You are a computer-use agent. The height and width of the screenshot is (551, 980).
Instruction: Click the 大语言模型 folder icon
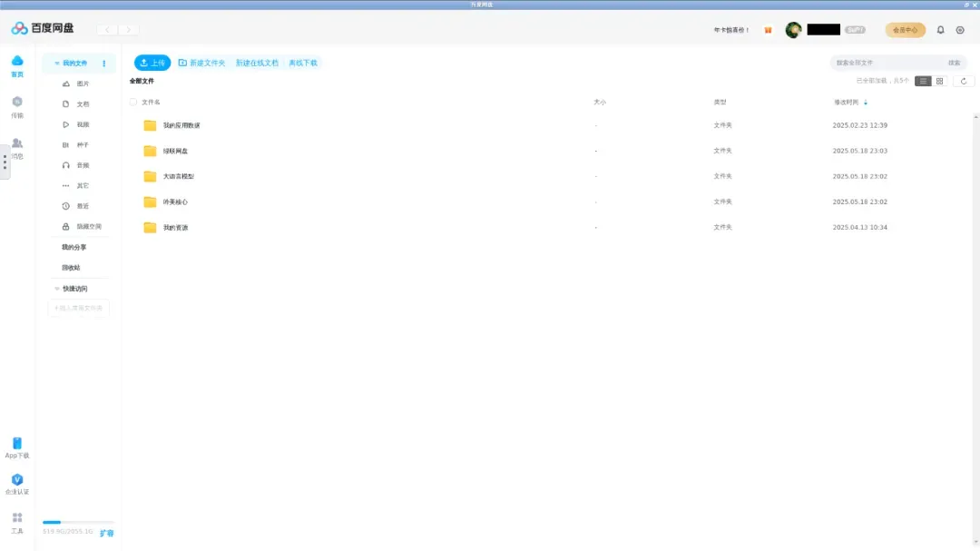(150, 176)
